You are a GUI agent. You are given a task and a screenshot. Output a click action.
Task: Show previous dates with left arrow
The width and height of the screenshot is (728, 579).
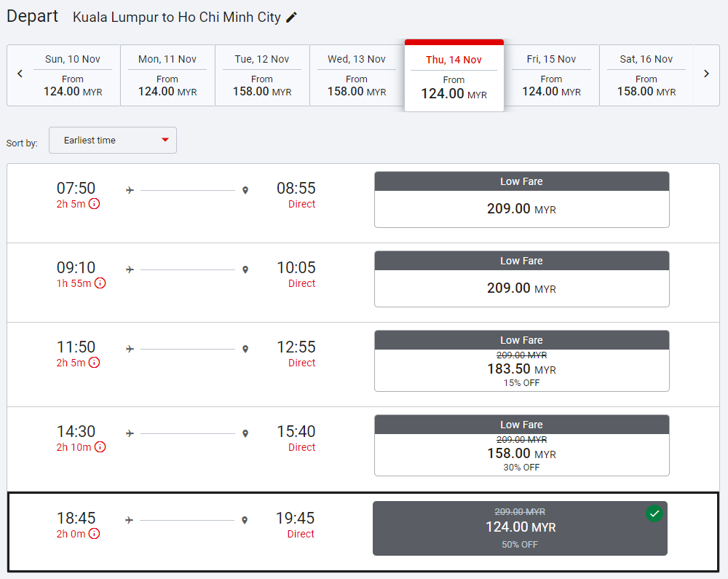pos(20,74)
